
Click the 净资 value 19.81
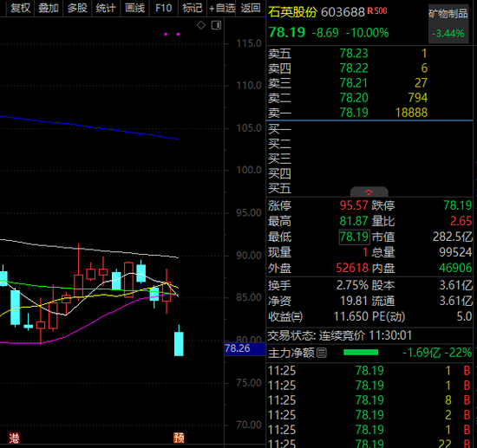tap(354, 301)
